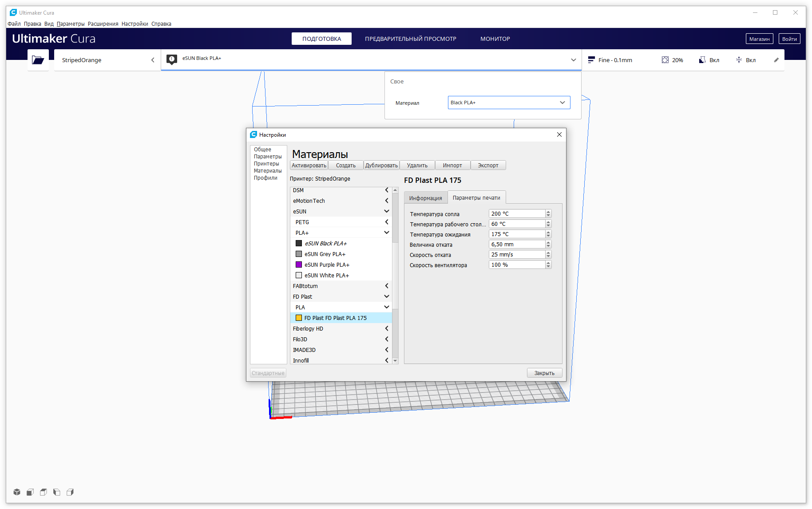Open file using the folder icon

pos(38,60)
